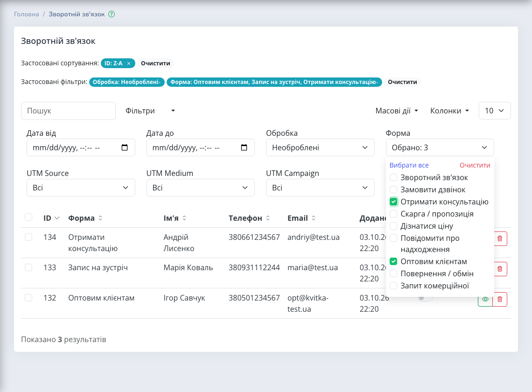The image size is (532, 392).
Task: Expand the Фільтри dropdown
Action: [150, 111]
